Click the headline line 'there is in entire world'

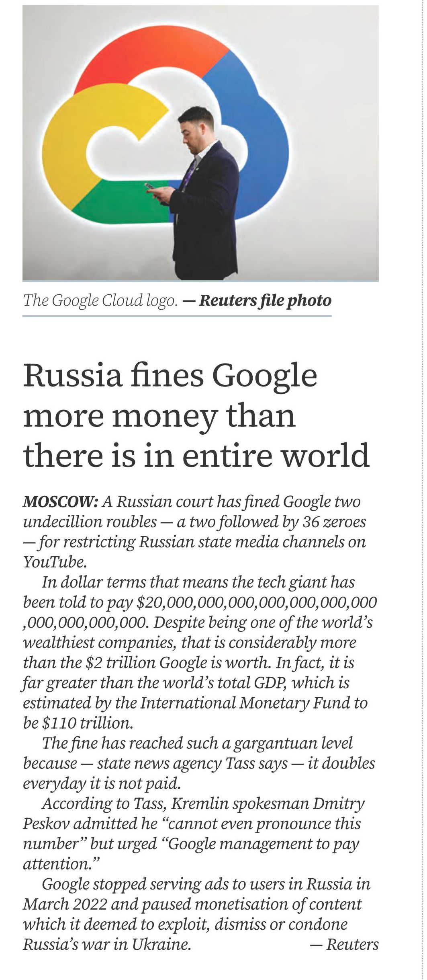196,455
